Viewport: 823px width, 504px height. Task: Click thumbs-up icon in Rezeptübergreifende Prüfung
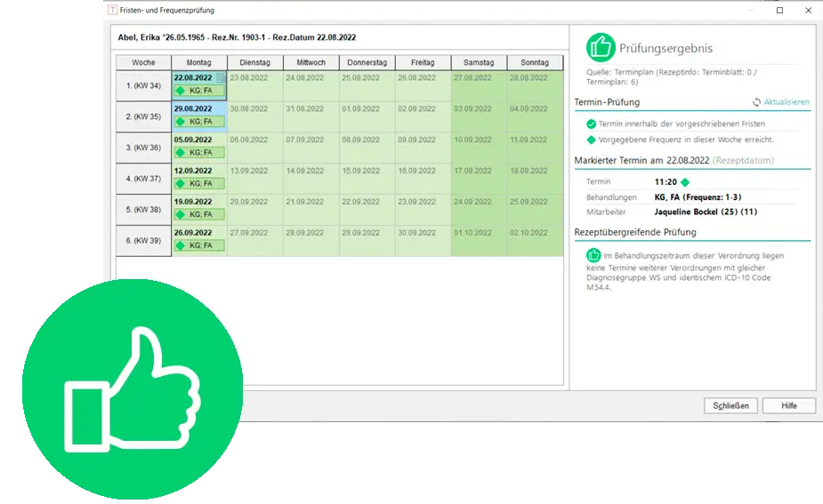click(x=593, y=255)
